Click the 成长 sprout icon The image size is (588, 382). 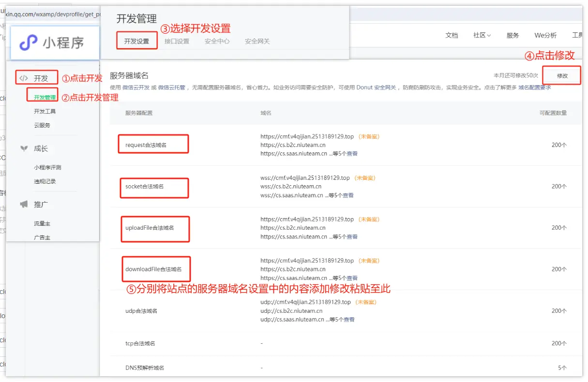pyautogui.click(x=23, y=149)
